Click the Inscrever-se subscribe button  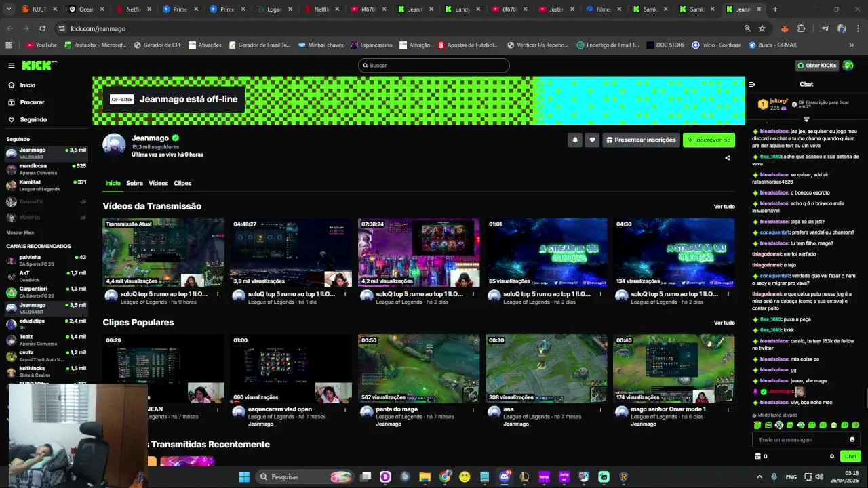[709, 140]
